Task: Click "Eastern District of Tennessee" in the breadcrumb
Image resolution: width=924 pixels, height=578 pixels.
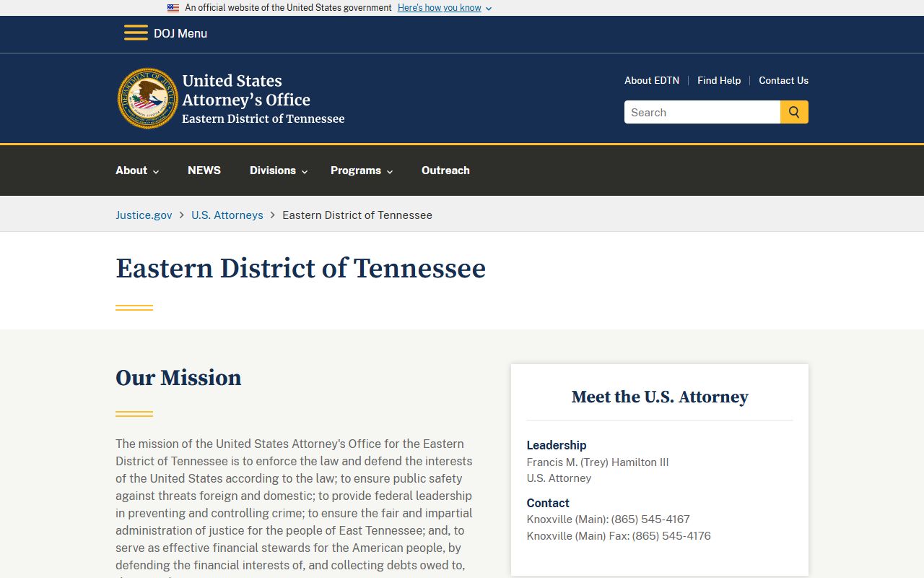Action: [x=357, y=215]
